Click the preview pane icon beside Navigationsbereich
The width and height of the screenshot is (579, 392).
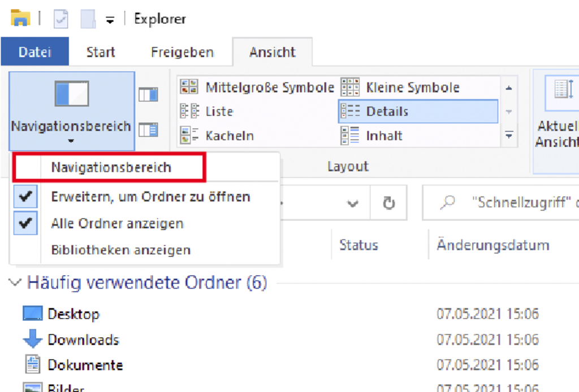coord(148,95)
